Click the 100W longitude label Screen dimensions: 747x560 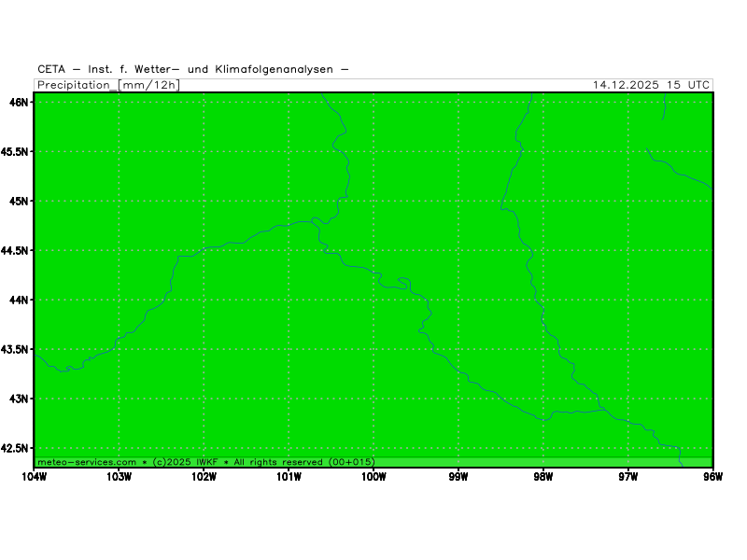click(x=373, y=478)
